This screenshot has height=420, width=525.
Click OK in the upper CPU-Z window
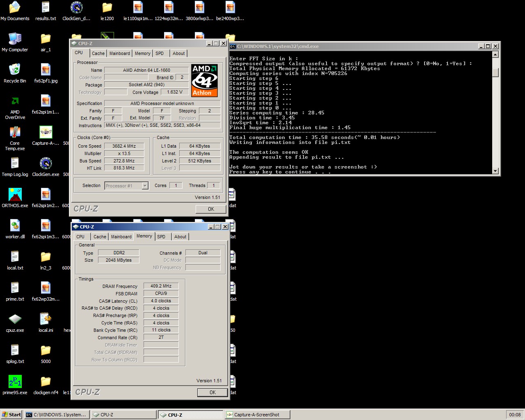[211, 209]
